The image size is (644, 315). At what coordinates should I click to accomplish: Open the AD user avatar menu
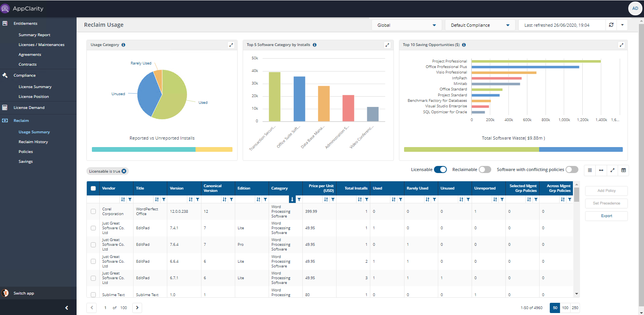click(635, 8)
